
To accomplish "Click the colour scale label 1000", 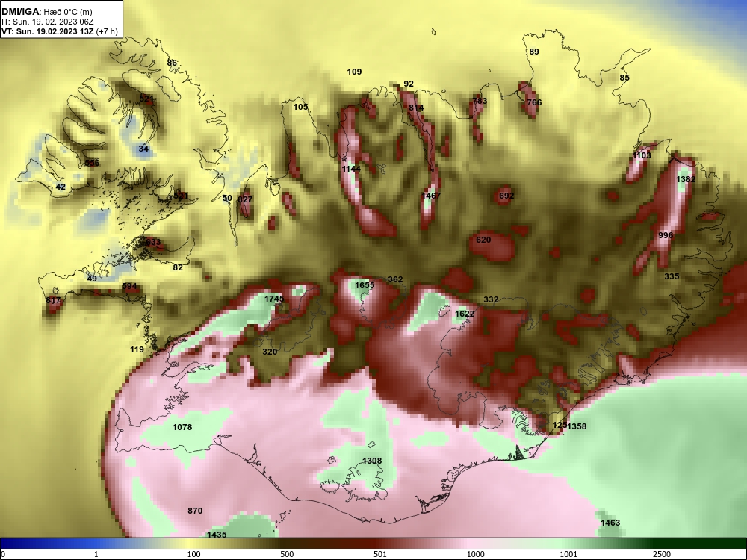I will coord(475,554).
